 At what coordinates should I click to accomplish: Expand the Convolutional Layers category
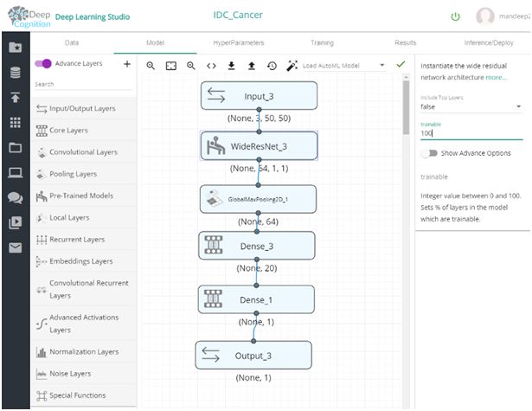[x=83, y=152]
